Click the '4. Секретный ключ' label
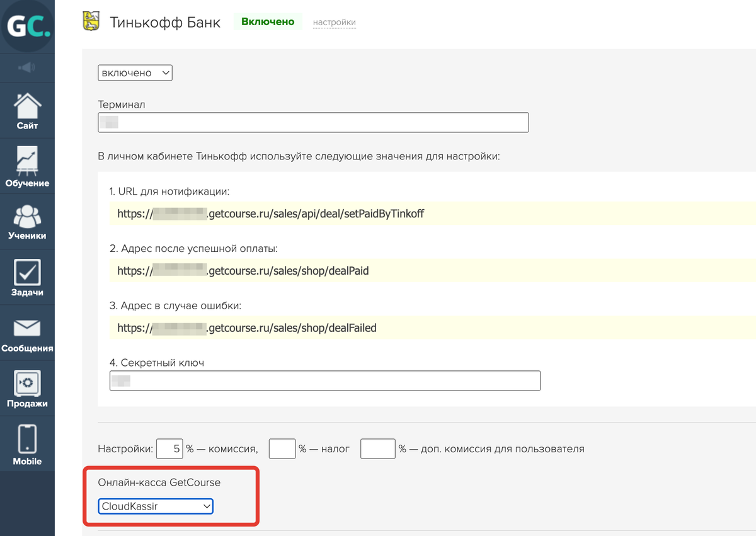 click(157, 363)
